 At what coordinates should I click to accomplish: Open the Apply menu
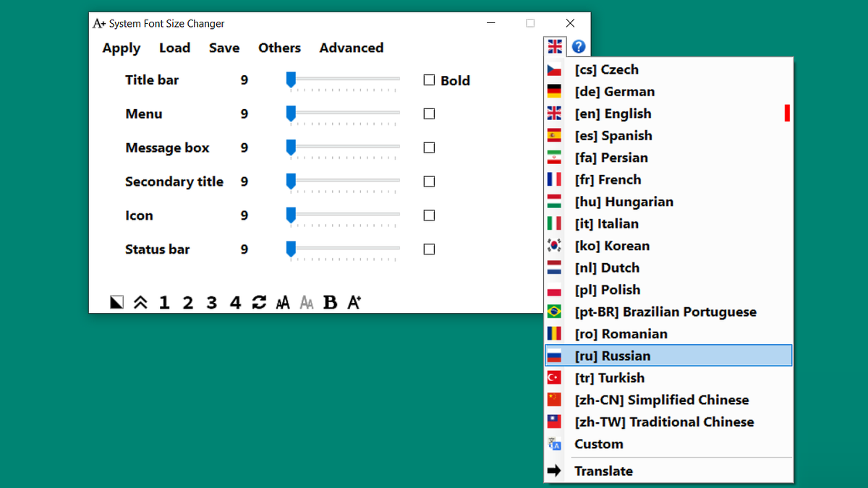pos(122,48)
